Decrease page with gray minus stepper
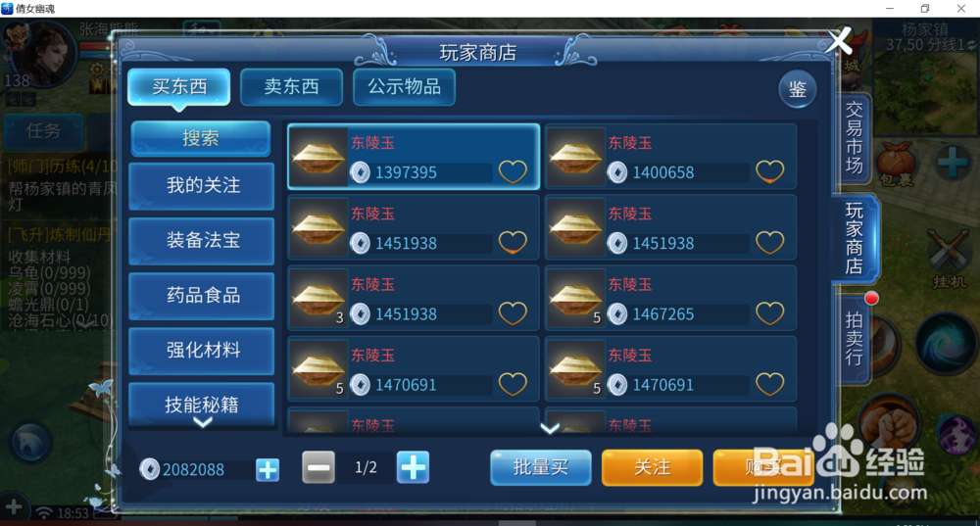Image resolution: width=980 pixels, height=526 pixels. pyautogui.click(x=318, y=467)
